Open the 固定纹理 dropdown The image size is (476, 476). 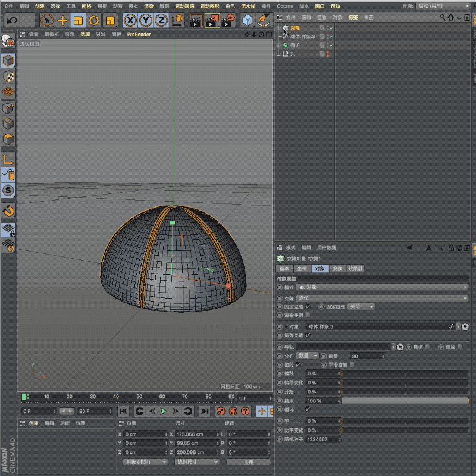tap(361, 306)
